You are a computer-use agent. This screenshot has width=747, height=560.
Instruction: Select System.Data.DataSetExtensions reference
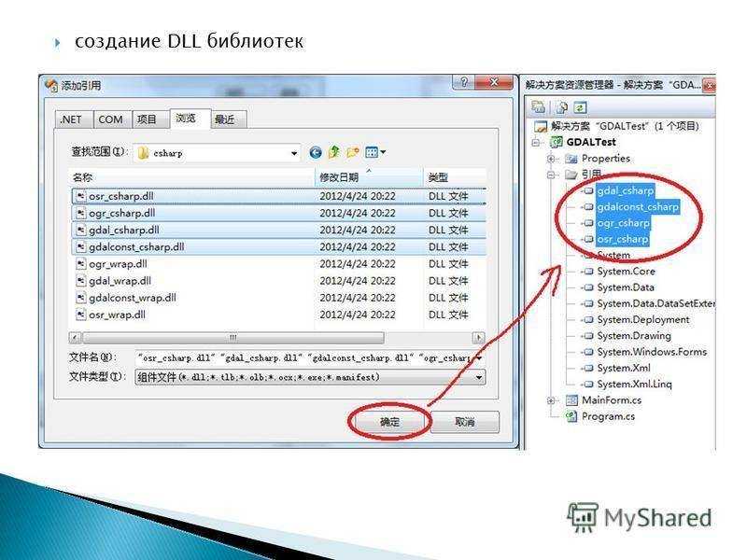(x=656, y=304)
